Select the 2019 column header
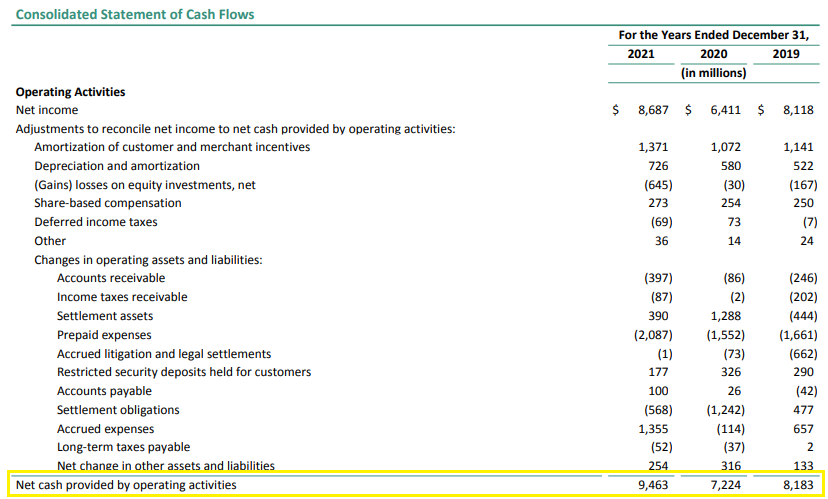Screen dimensions: 828x499 785,54
